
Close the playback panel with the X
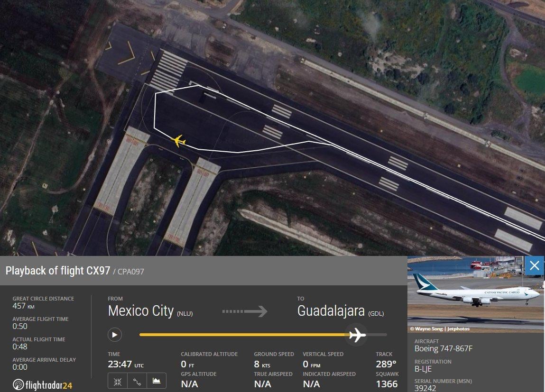(x=535, y=266)
